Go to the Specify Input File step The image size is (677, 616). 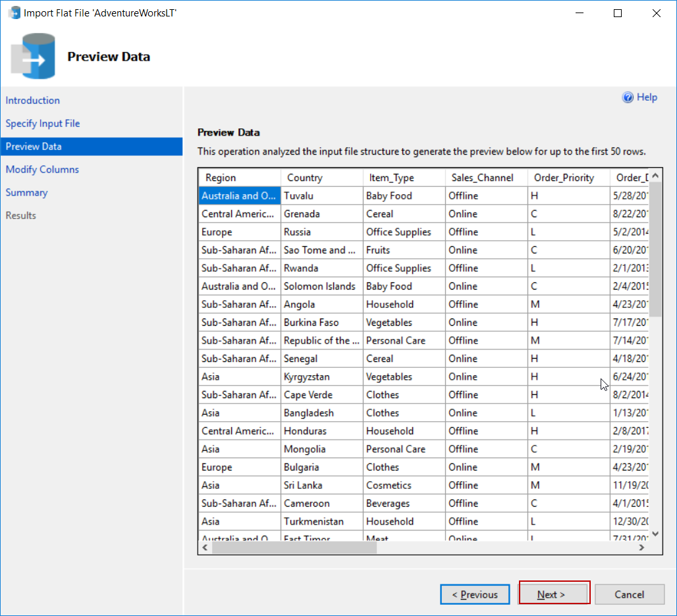43,124
